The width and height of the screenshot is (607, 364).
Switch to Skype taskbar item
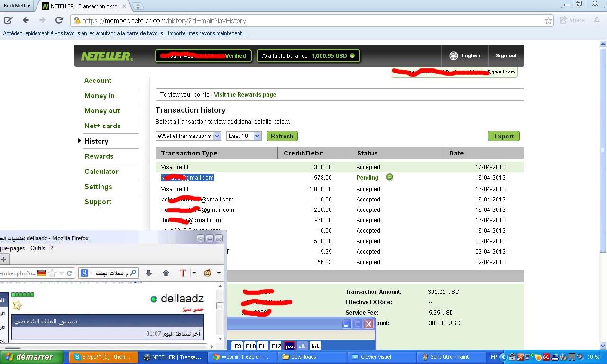pos(103,357)
